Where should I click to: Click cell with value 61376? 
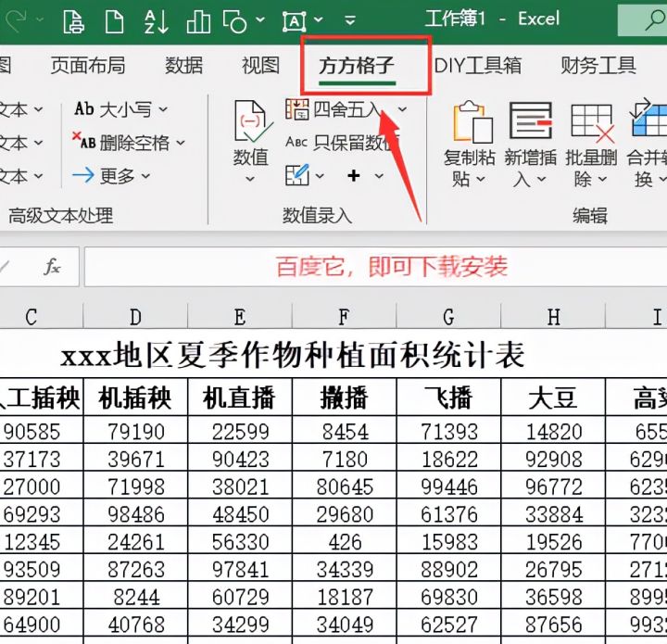449,514
